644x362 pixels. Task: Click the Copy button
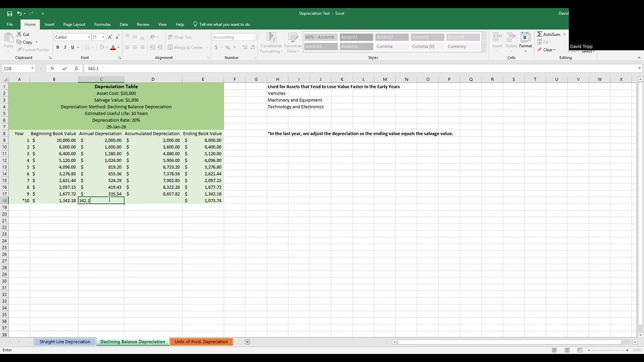[x=25, y=42]
